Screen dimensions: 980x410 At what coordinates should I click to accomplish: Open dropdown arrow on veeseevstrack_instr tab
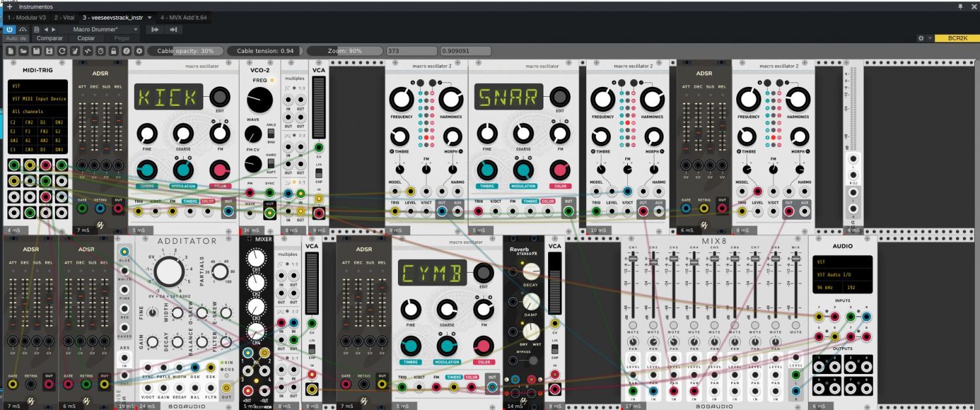pyautogui.click(x=150, y=18)
